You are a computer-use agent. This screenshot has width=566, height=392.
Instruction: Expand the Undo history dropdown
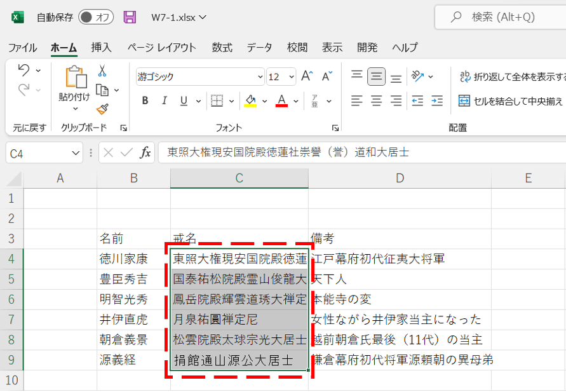(38, 71)
